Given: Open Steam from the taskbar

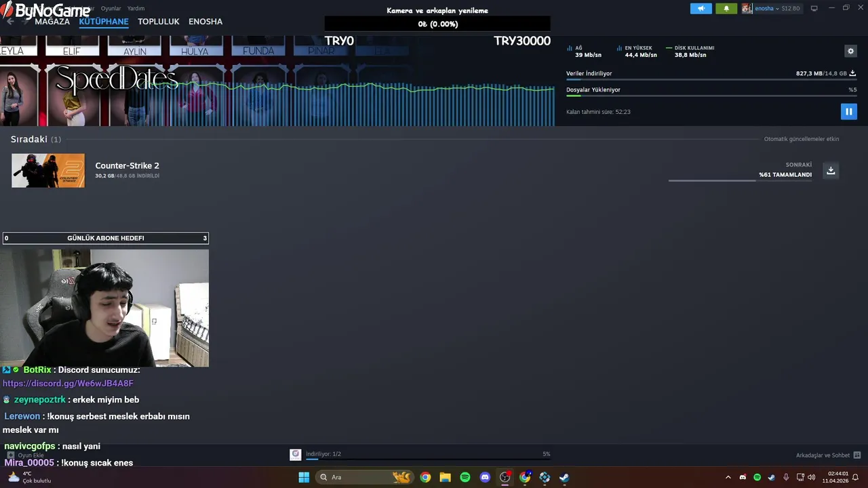Looking at the screenshot, I should point(564,477).
